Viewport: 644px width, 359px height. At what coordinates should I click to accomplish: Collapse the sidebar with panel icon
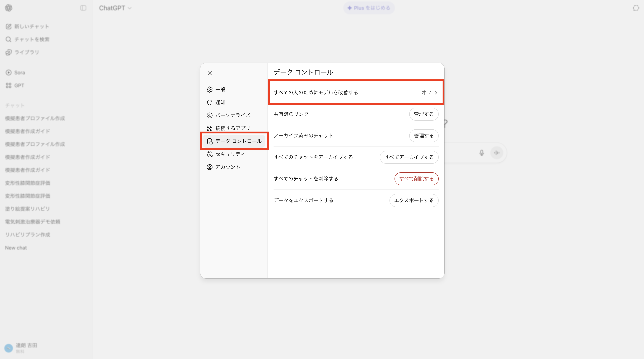(x=83, y=8)
